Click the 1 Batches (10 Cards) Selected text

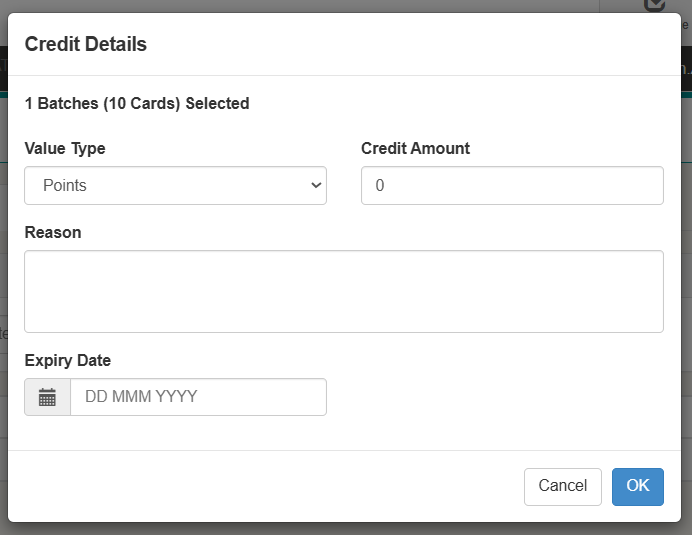(137, 103)
